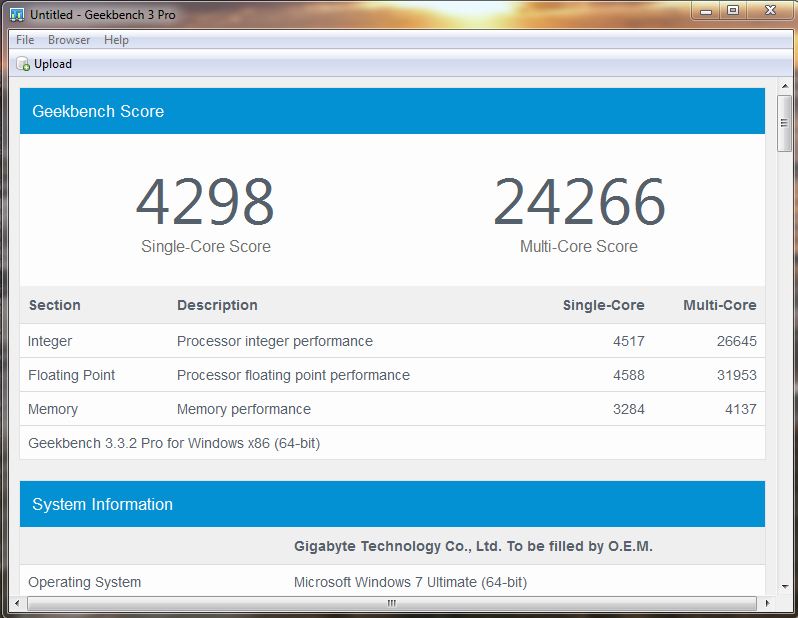Click the horizontal scrollbar left arrow
Image resolution: width=798 pixels, height=618 pixels.
(17, 604)
